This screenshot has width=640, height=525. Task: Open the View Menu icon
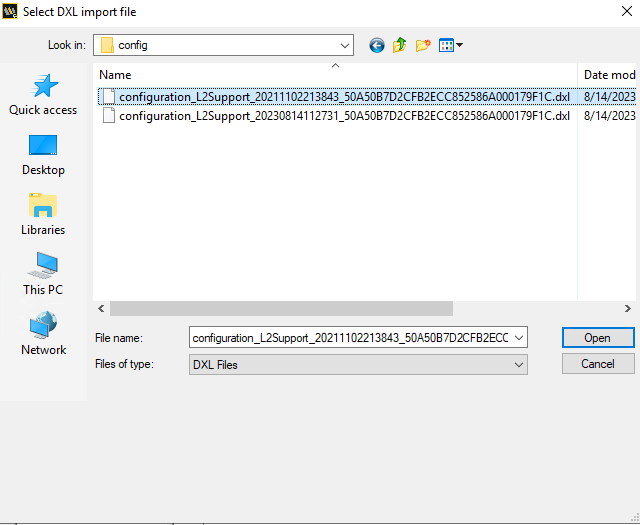[446, 45]
